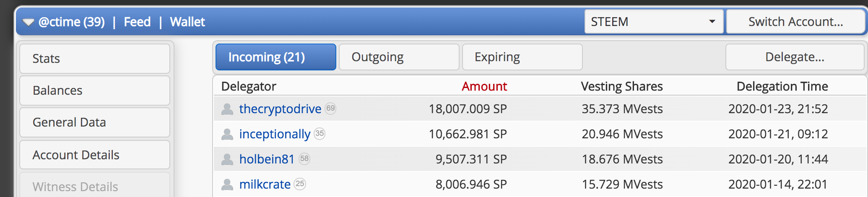Open the Feed link in header
The width and height of the screenshot is (868, 197).
point(137,22)
